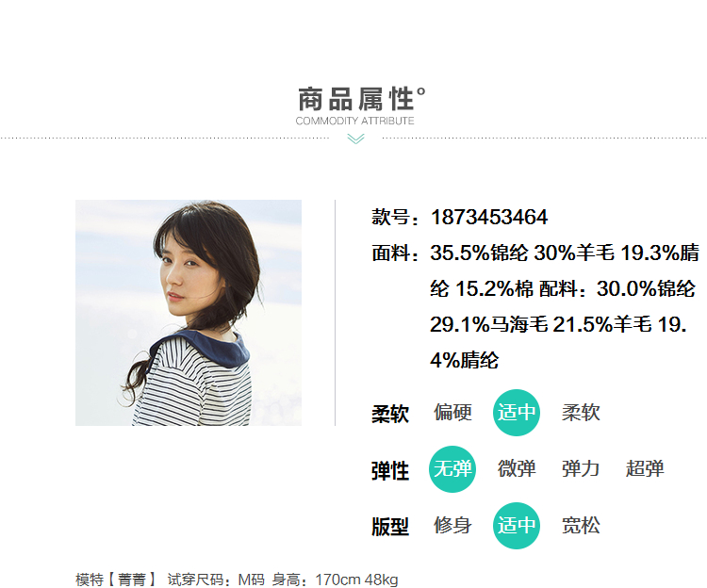Click the 柔软 row label

pyautogui.click(x=390, y=414)
